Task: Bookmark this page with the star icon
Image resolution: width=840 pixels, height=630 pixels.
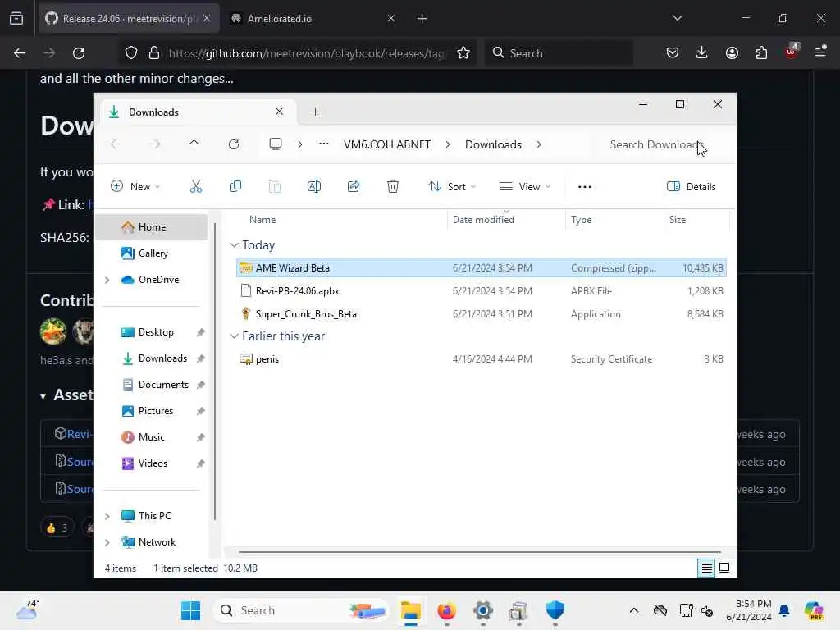Action: click(463, 53)
